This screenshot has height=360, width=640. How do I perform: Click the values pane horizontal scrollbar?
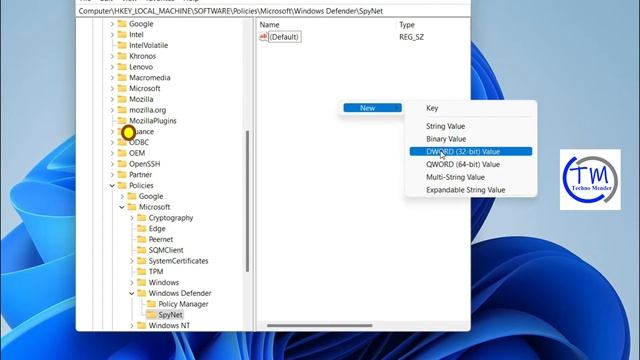tap(320, 325)
